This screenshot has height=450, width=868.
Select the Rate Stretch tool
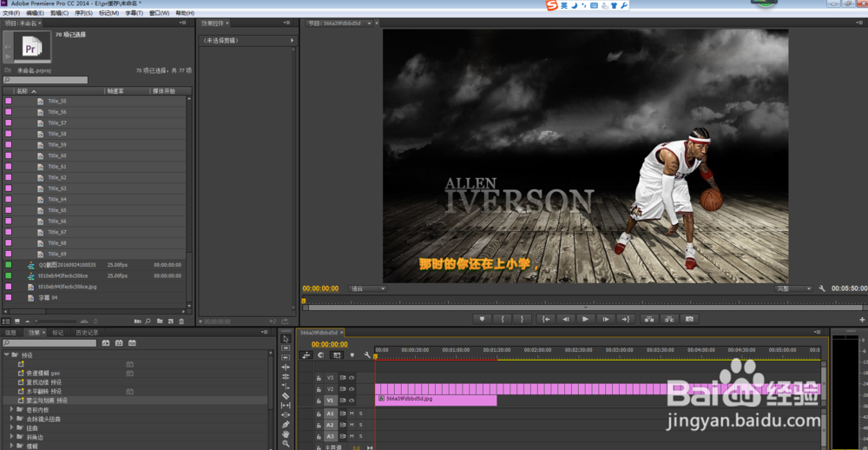click(286, 387)
